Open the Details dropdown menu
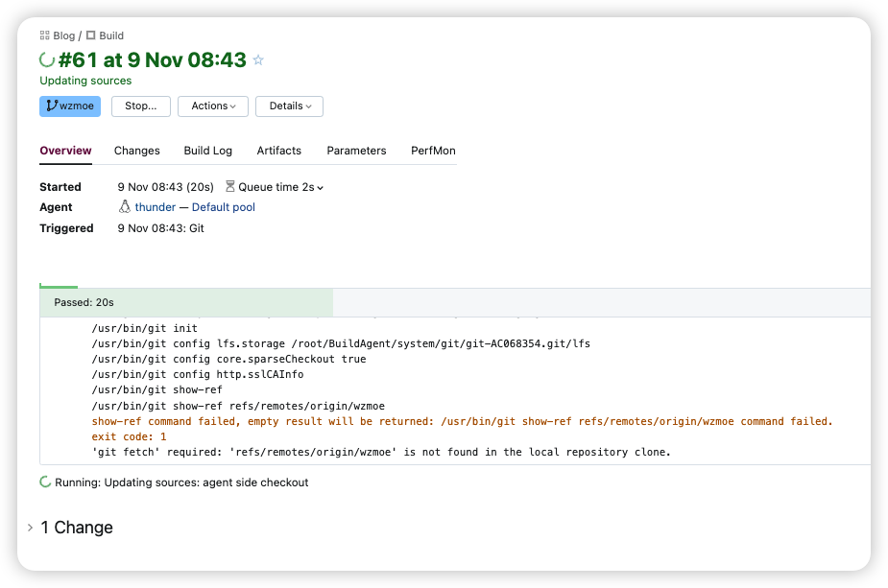The width and height of the screenshot is (888, 588). 289,106
